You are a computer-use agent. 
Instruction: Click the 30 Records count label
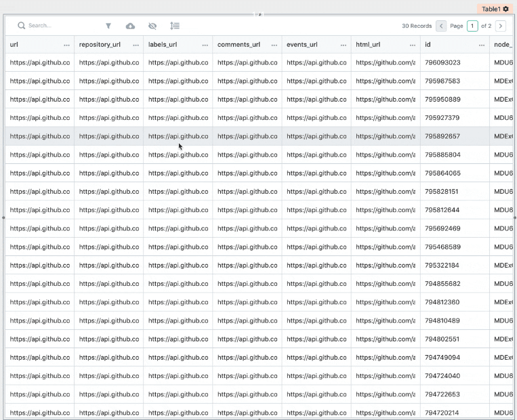pos(417,26)
